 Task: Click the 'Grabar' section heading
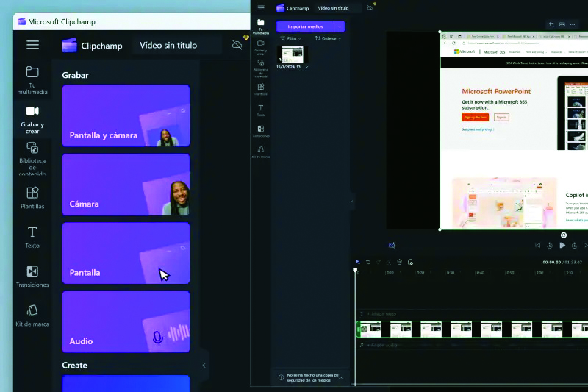[x=76, y=75]
